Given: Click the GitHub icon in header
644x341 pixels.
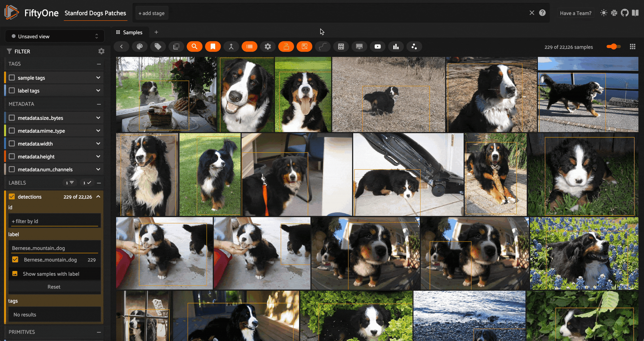Looking at the screenshot, I should (625, 13).
